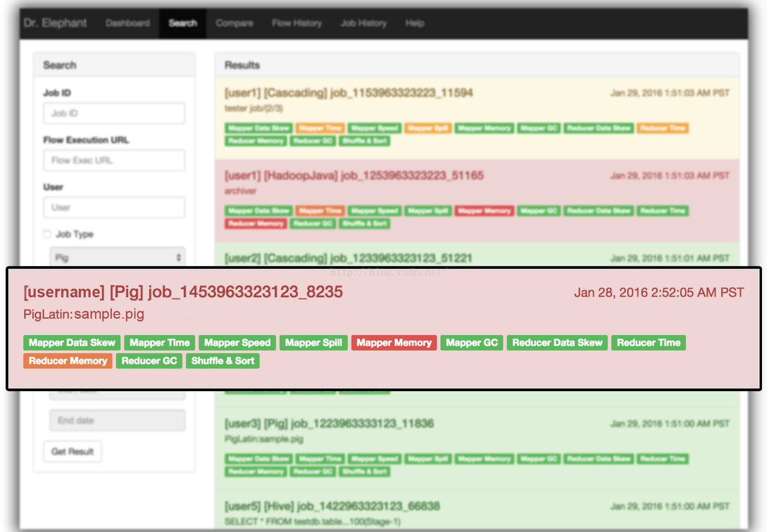Click Mapper GC tag in highlighted job
The width and height of the screenshot is (767, 532).
pyautogui.click(x=472, y=343)
